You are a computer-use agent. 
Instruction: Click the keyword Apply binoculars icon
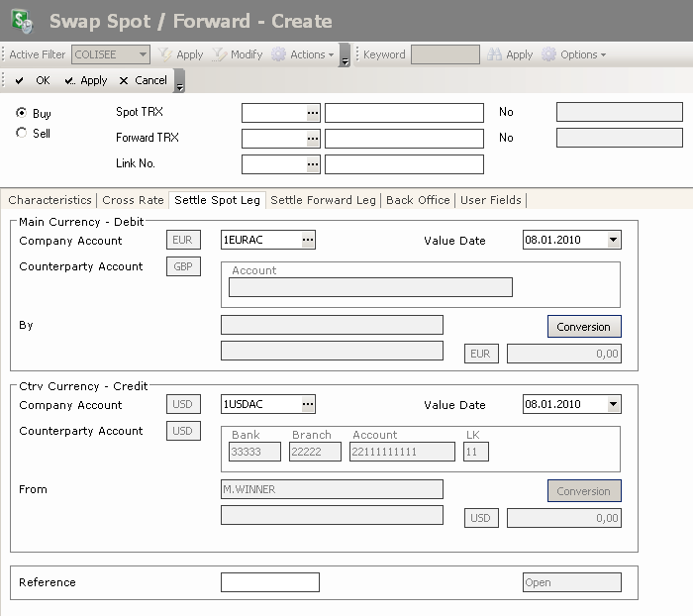(x=494, y=54)
